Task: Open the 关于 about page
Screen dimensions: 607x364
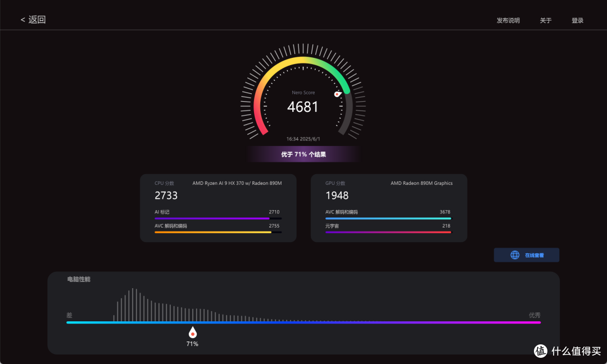Action: click(545, 20)
